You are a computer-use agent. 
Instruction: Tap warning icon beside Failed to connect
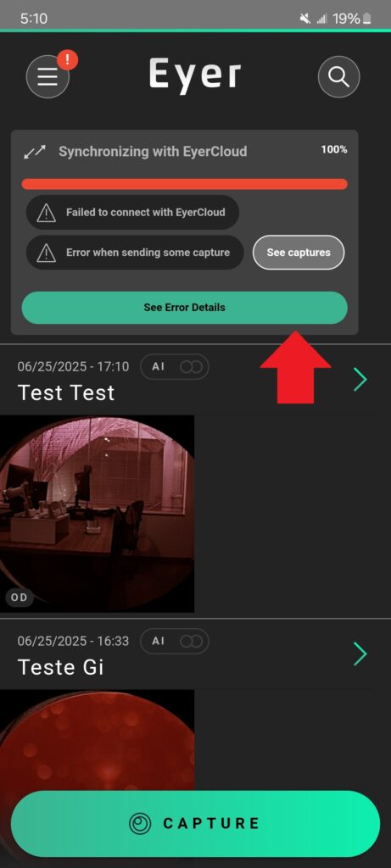(46, 212)
